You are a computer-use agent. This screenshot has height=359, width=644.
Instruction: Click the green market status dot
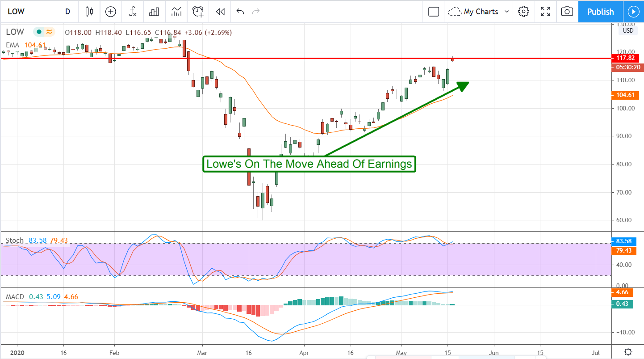point(39,32)
